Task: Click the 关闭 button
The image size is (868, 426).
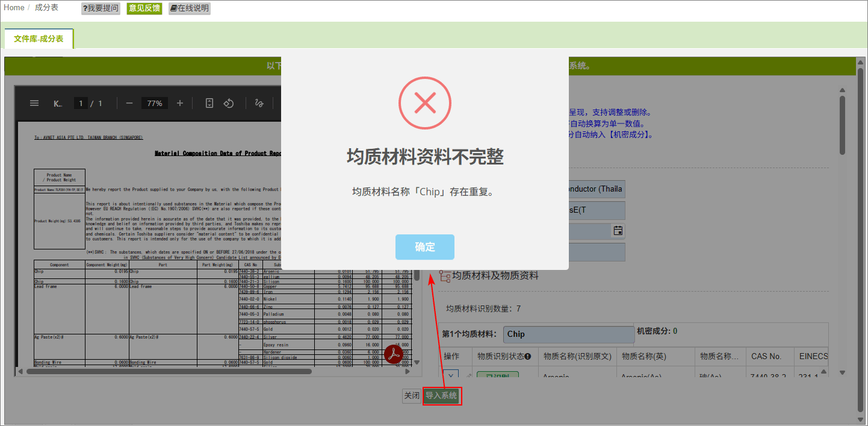Action: [x=412, y=396]
